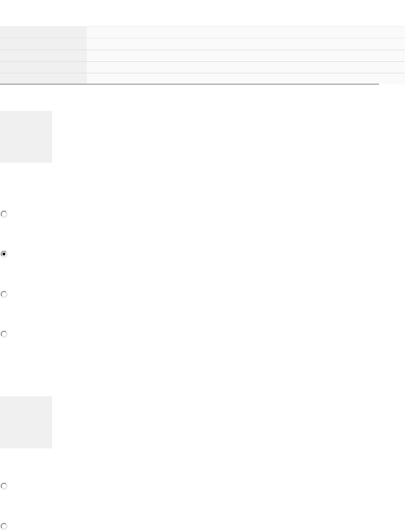Click the fifth row's dark label cell

pyautogui.click(x=43, y=79)
